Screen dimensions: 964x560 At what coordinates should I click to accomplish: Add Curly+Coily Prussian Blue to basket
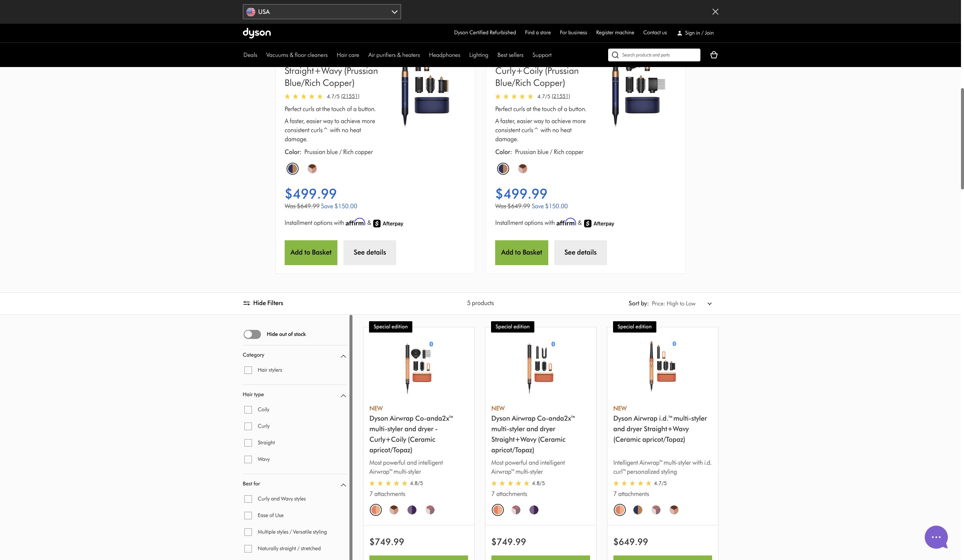522,252
